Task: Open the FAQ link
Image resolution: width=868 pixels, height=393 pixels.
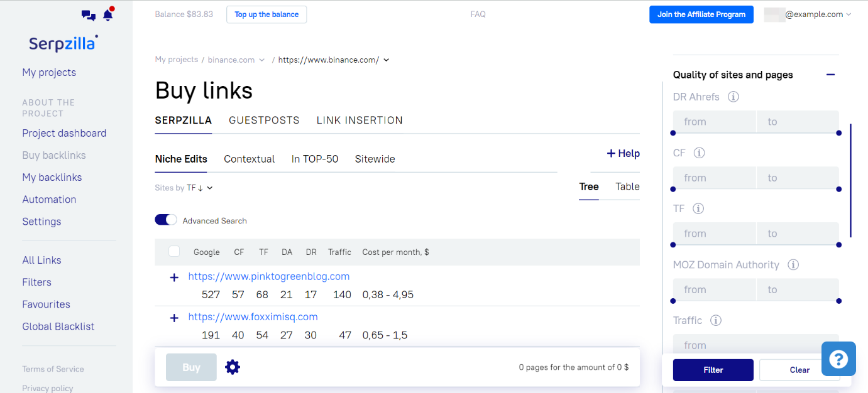Action: (478, 14)
